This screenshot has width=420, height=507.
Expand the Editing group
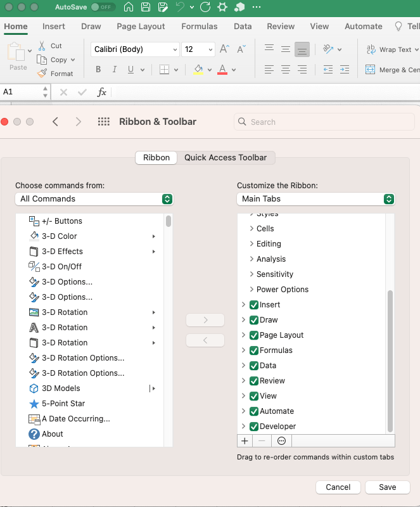pyautogui.click(x=251, y=243)
